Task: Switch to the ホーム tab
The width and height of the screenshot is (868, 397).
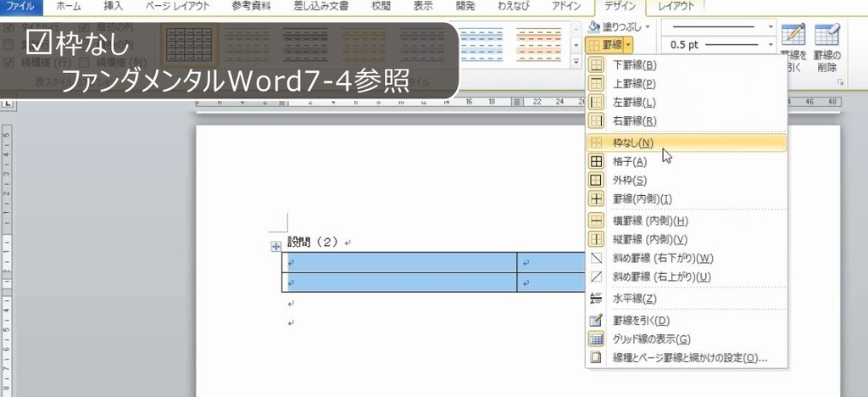Action: click(68, 7)
